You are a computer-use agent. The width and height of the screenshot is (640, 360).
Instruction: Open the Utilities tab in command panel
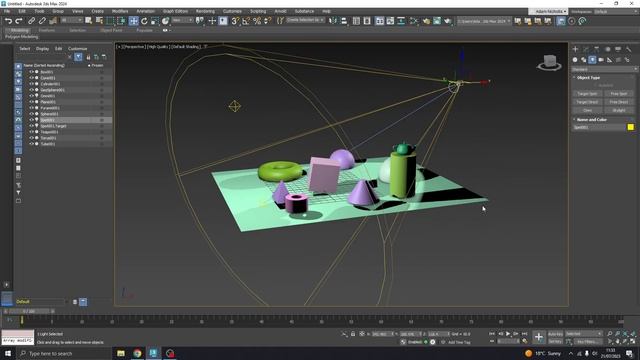[x=629, y=49]
